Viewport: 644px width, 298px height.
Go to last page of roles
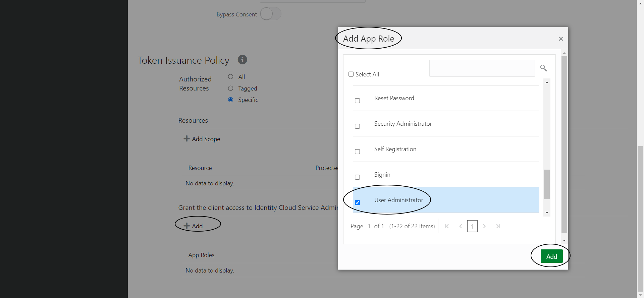coord(498,226)
